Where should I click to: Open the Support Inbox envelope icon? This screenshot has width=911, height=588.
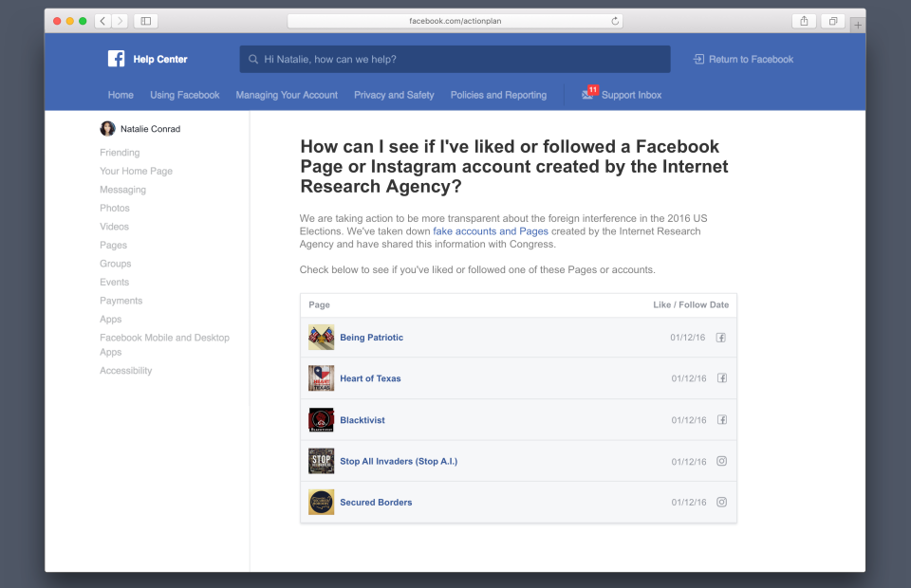(587, 95)
